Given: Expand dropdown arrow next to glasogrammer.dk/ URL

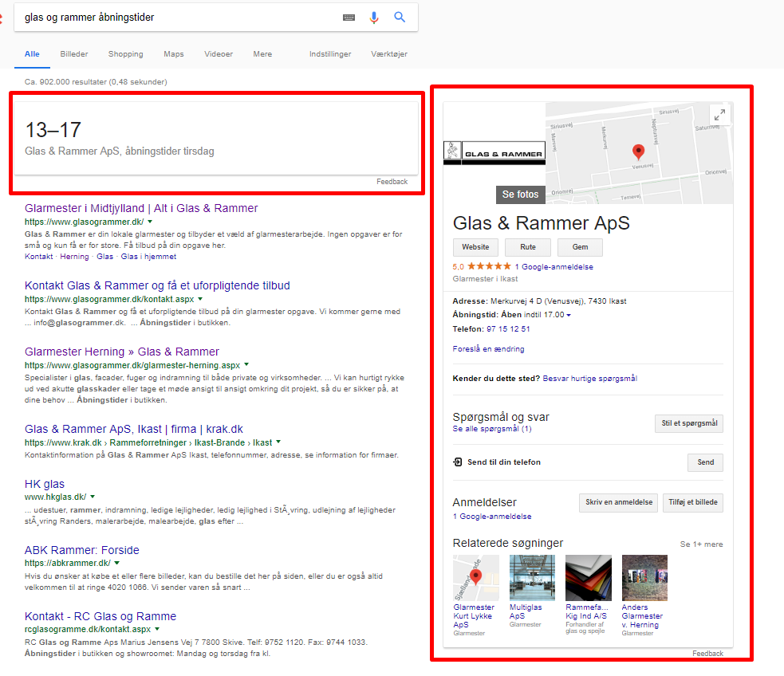Looking at the screenshot, I should click(150, 222).
